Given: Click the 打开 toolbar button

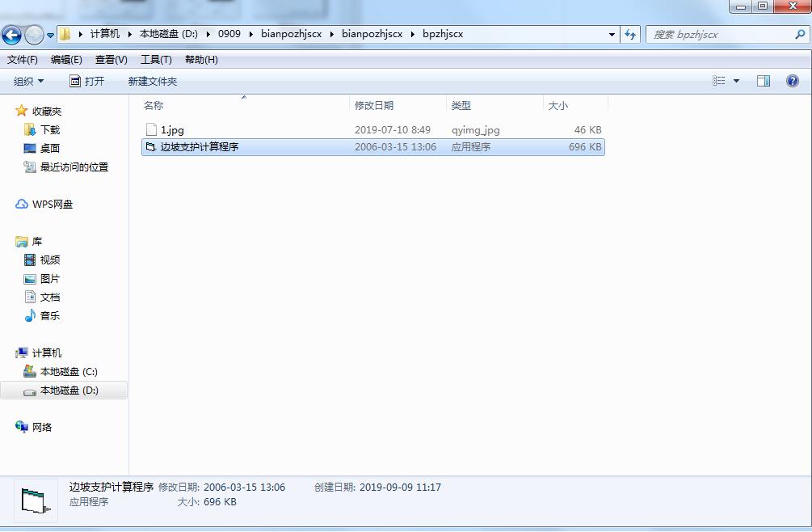Looking at the screenshot, I should click(x=87, y=82).
